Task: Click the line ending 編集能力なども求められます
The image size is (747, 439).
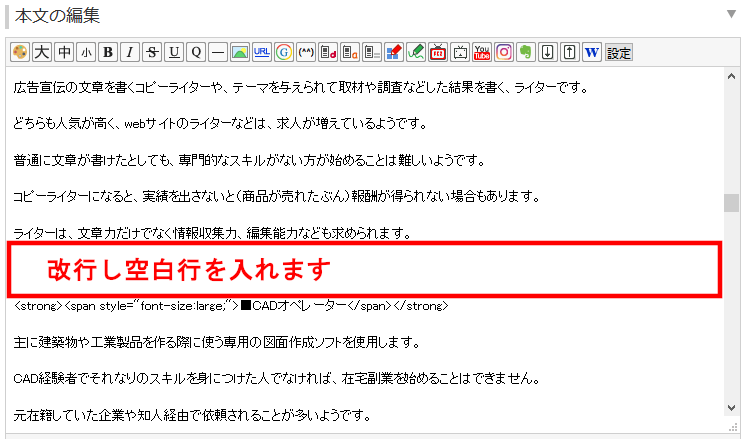Action: [x=212, y=233]
